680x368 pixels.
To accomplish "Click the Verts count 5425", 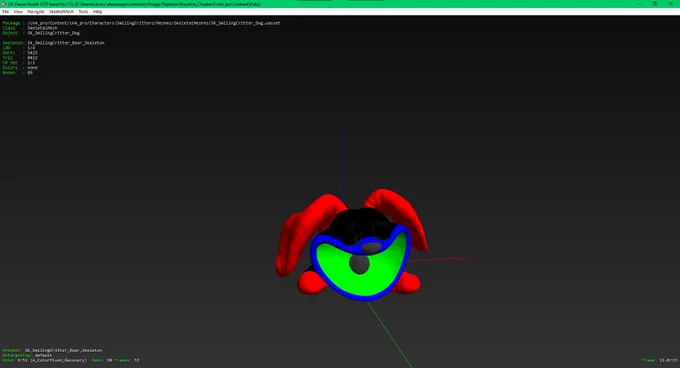I will [x=33, y=53].
